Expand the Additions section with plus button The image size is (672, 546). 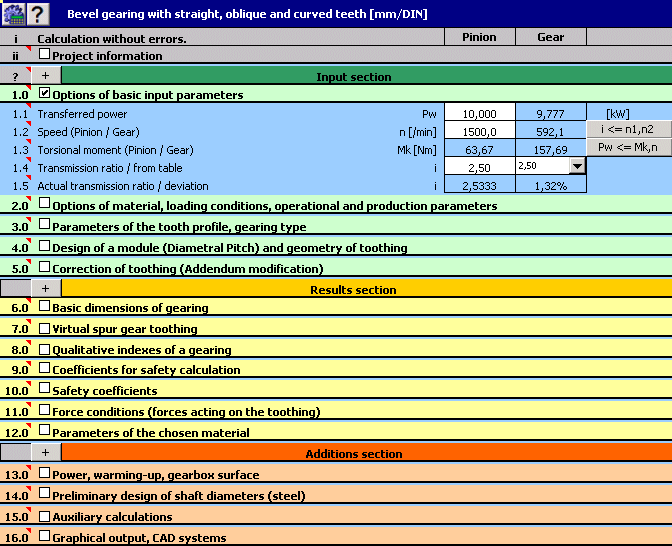(x=46, y=453)
